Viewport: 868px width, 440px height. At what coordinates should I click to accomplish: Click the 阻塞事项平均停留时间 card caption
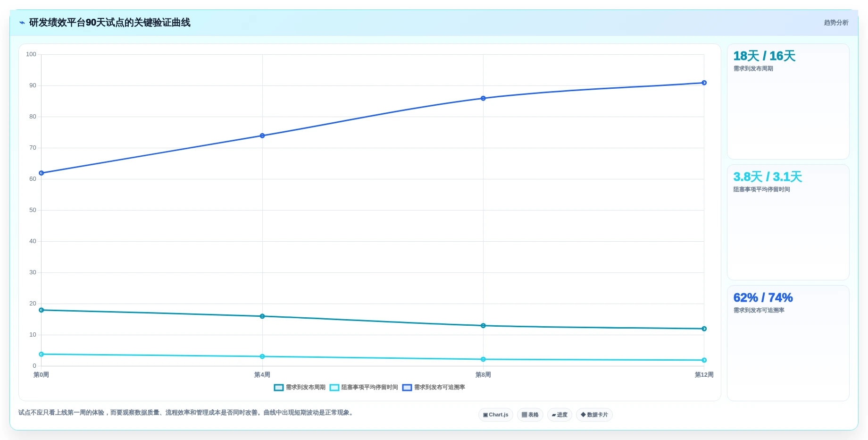(x=761, y=190)
